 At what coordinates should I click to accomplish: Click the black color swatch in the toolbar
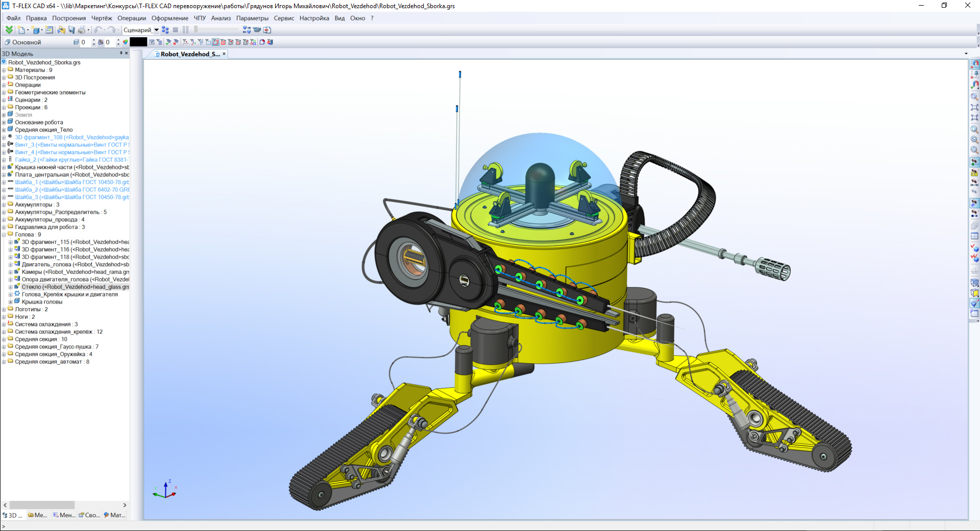pos(138,42)
